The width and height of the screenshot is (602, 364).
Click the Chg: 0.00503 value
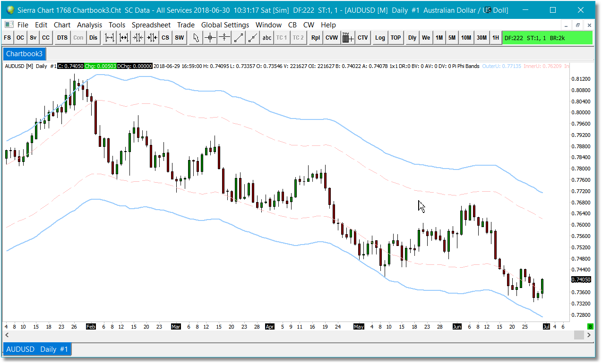[x=100, y=66]
